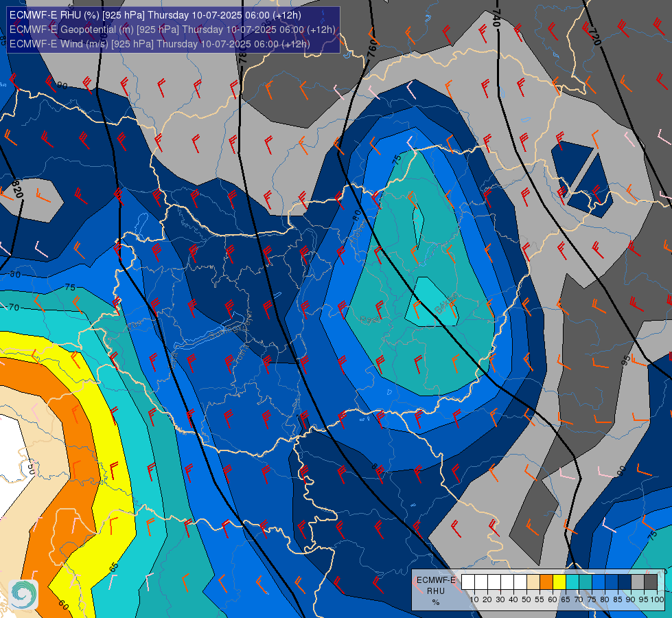Image resolution: width=672 pixels, height=618 pixels.
Task: Pick the beige 50–55% legend swatch
Action: 533,582
